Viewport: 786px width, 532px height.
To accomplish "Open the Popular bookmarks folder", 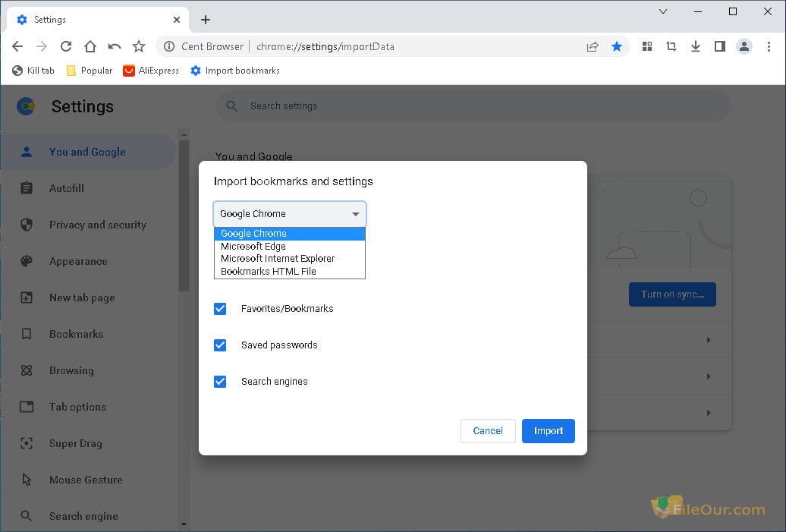I will (90, 71).
